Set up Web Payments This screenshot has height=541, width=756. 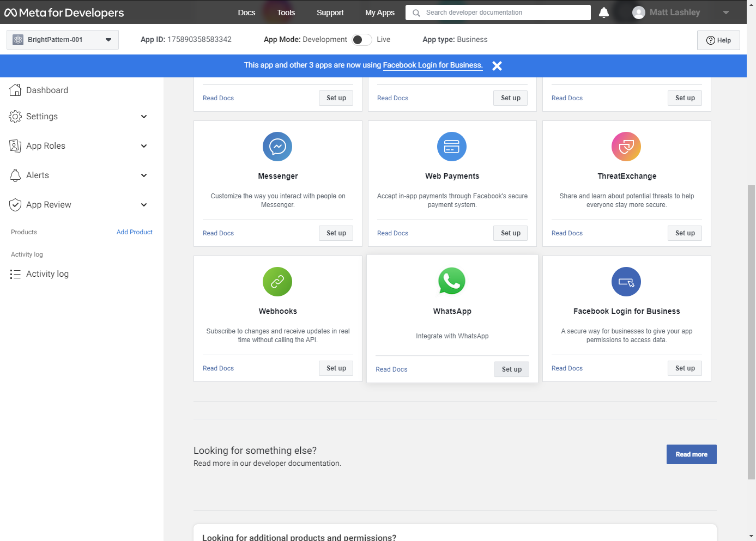(511, 233)
